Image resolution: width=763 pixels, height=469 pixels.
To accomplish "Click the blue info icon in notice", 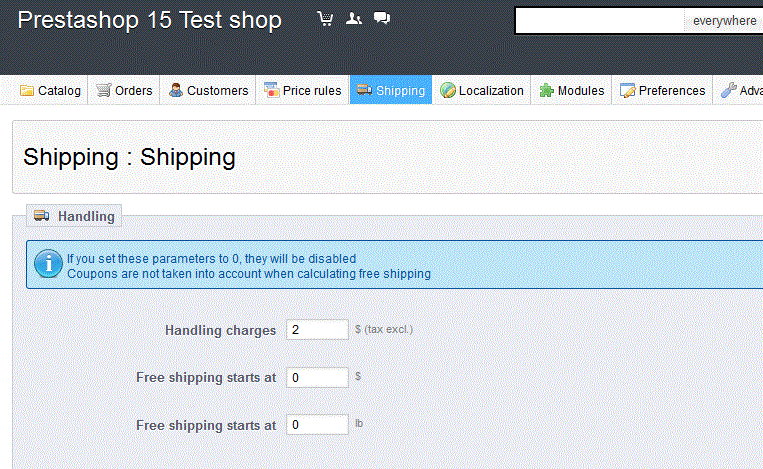I will coord(48,264).
